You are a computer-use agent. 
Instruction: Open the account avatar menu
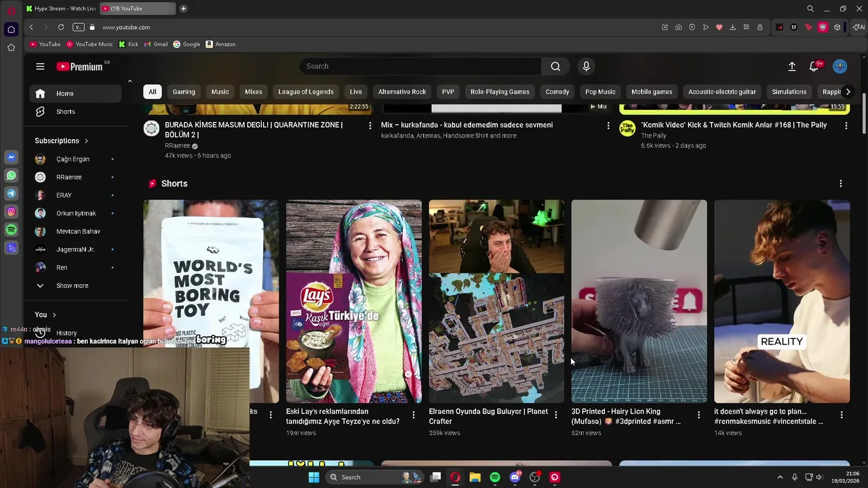point(840,66)
